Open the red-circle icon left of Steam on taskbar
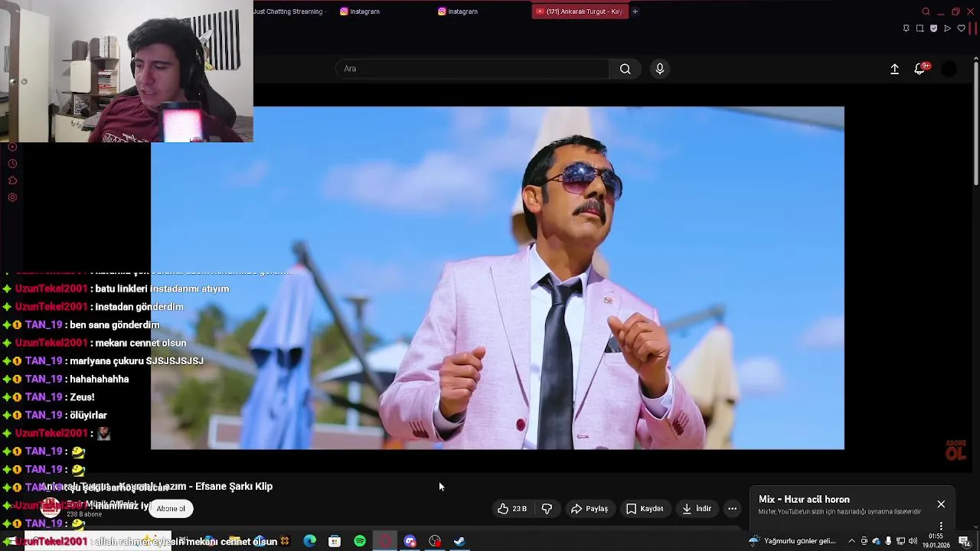 435,541
